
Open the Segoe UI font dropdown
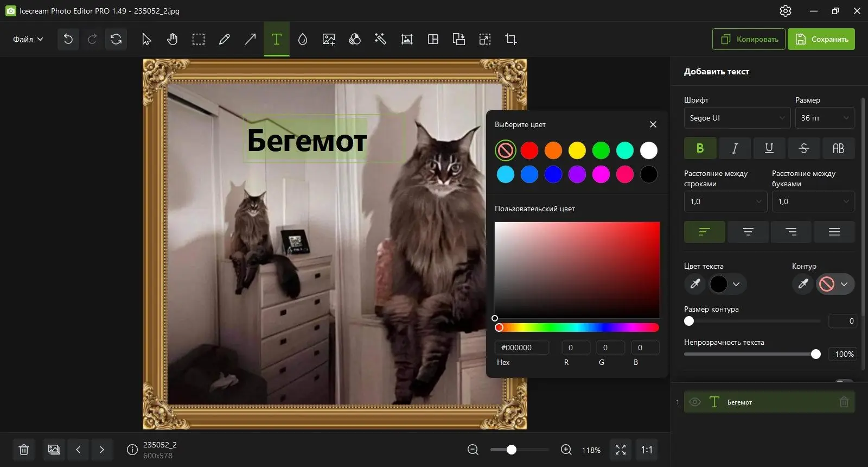(737, 118)
